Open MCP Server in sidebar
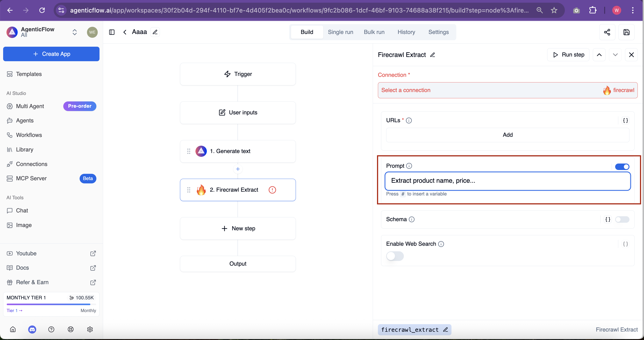The image size is (644, 340). (x=51, y=178)
